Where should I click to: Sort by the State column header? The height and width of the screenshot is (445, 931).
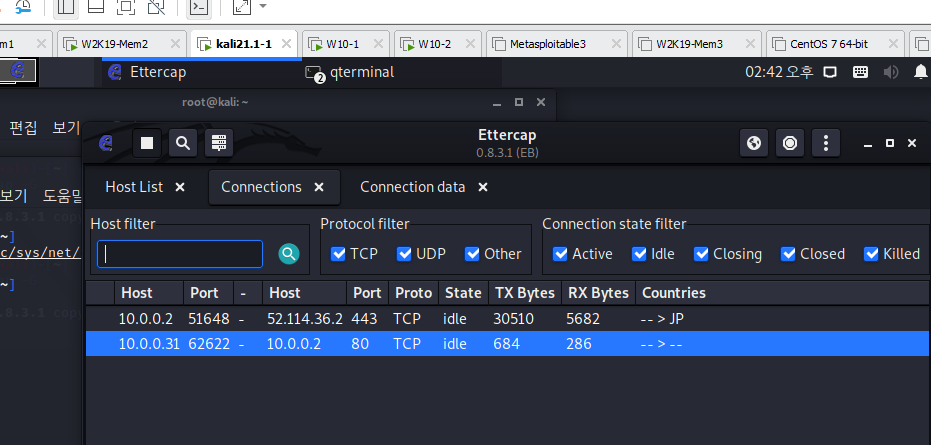[x=463, y=293]
